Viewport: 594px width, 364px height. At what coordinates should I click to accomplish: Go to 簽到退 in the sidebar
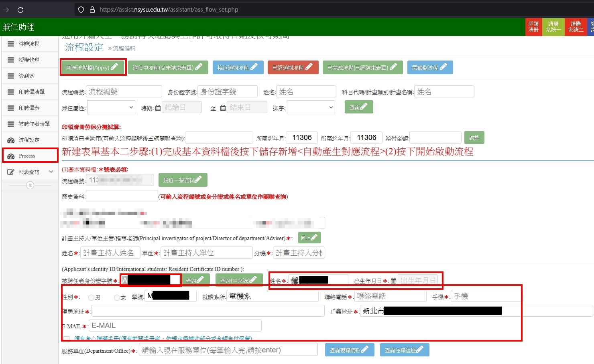(30, 76)
